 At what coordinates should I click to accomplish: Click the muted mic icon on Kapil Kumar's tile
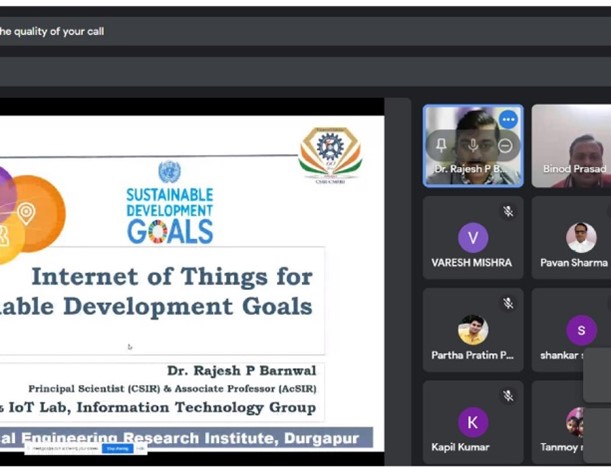click(508, 395)
